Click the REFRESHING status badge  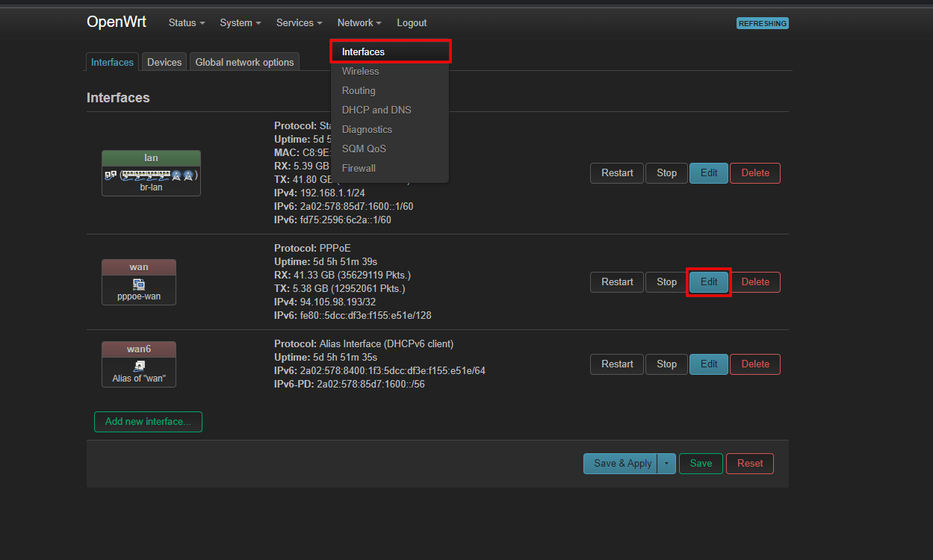click(762, 23)
